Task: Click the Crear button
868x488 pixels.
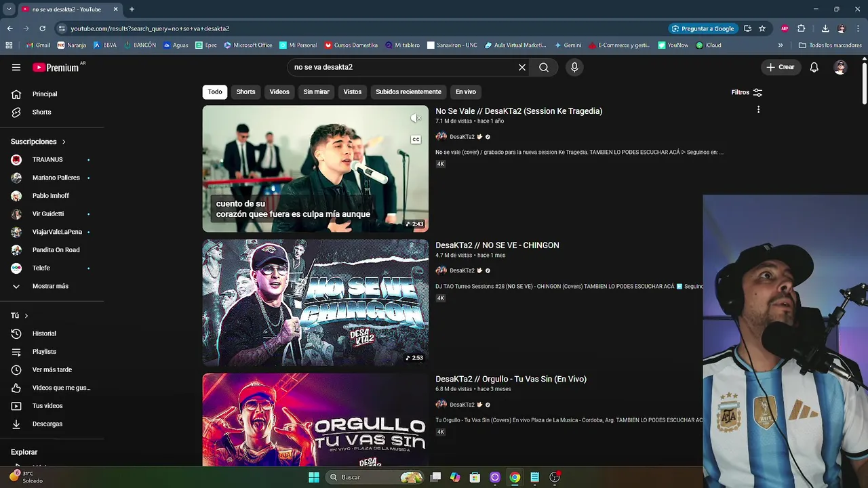Action: [x=781, y=67]
